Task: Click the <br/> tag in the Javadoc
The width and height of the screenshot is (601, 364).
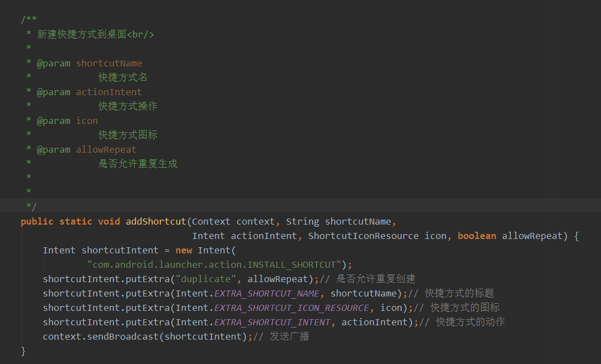Action: point(141,34)
